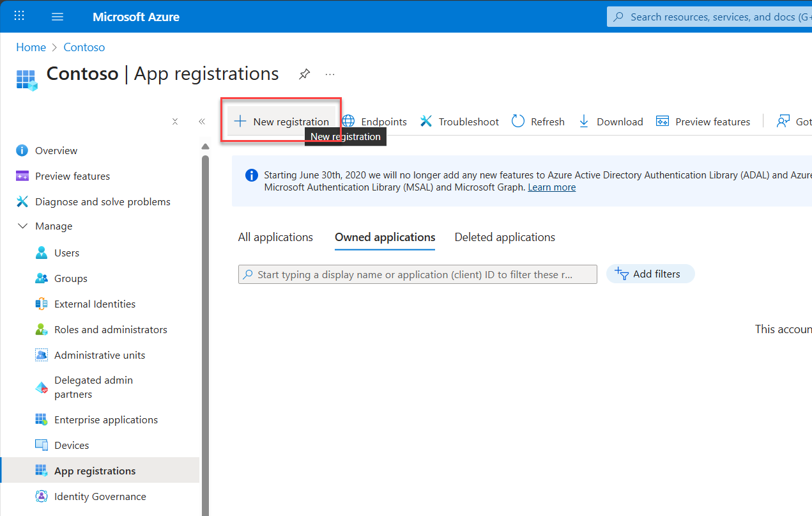
Task: Download the app registrations list
Action: 611,121
